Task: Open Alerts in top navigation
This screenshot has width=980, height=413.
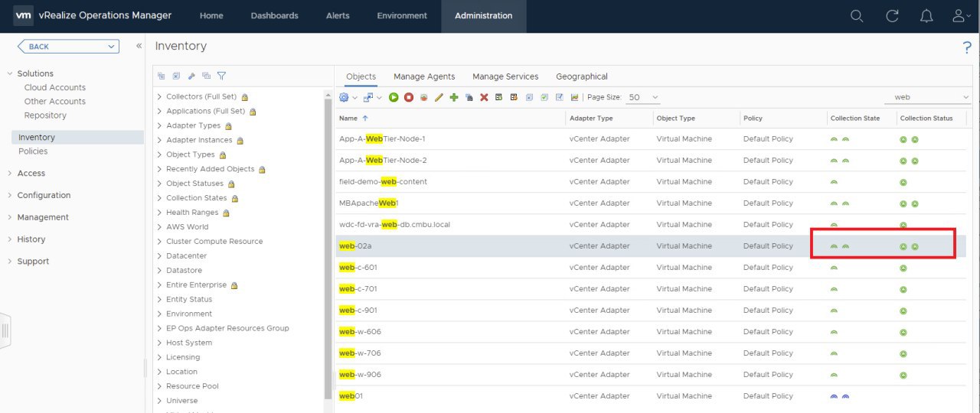Action: [x=338, y=16]
